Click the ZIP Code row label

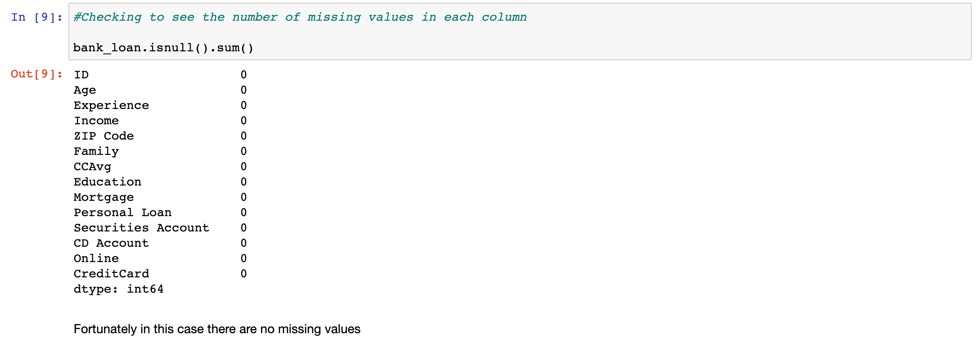click(x=103, y=136)
